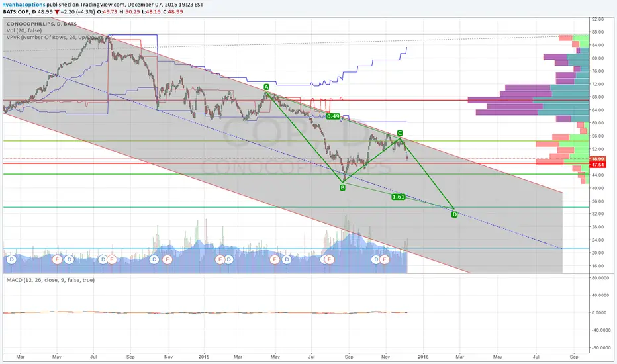Screen dimensions: 617x364
Task: Select the BATS:COP symbol header text
Action: pyautogui.click(x=15, y=11)
